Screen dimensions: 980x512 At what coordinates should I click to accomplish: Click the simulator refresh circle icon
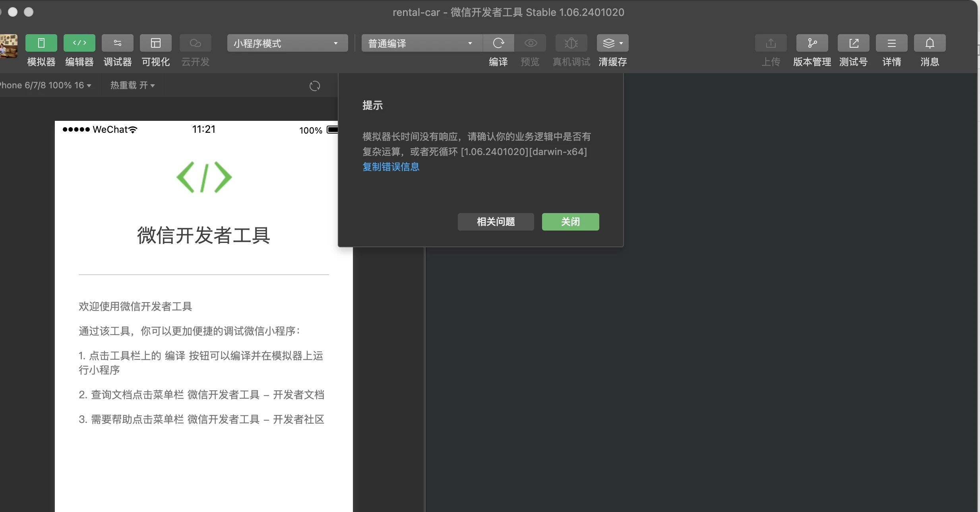tap(314, 86)
